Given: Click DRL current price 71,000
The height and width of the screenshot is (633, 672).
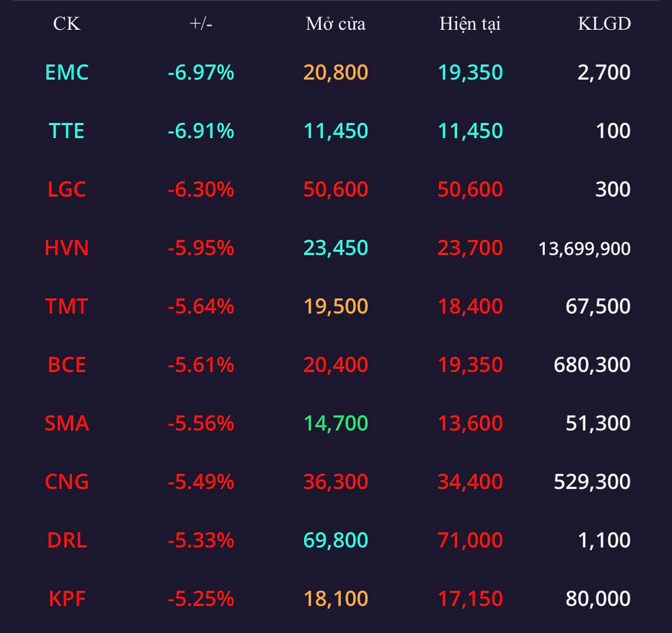Looking at the screenshot, I should click(470, 540).
